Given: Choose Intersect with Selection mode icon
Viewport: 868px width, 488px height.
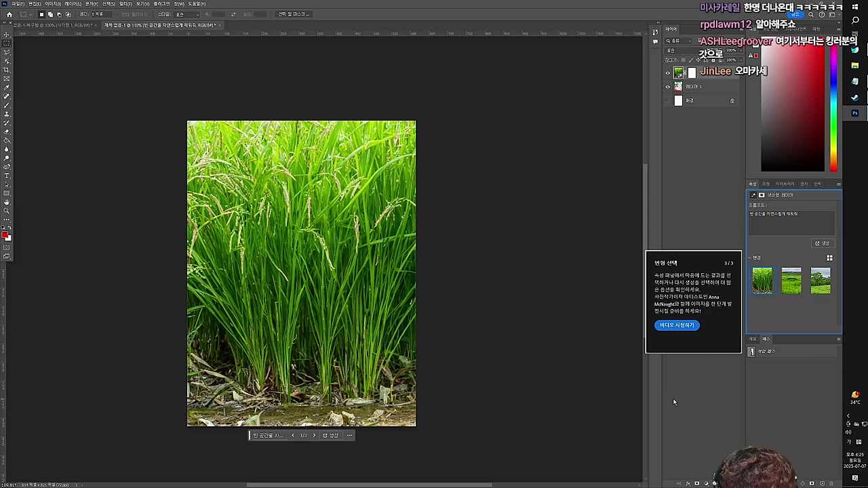Looking at the screenshot, I should (68, 14).
